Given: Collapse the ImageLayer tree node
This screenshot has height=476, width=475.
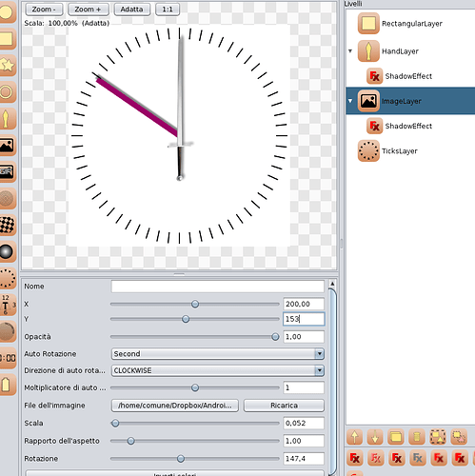Looking at the screenshot, I should tap(350, 101).
